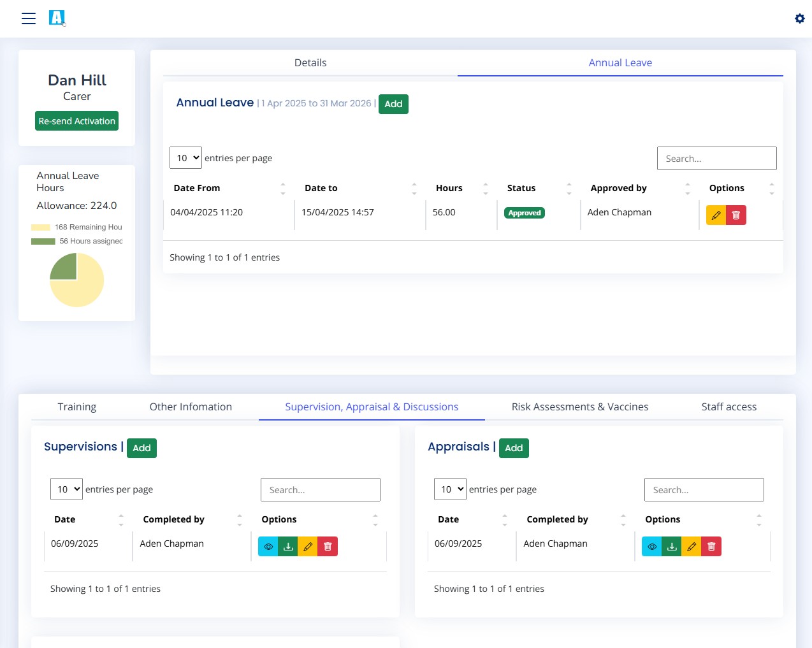Open Risk Assessments & Vaccines tab
The height and width of the screenshot is (648, 812).
(579, 407)
